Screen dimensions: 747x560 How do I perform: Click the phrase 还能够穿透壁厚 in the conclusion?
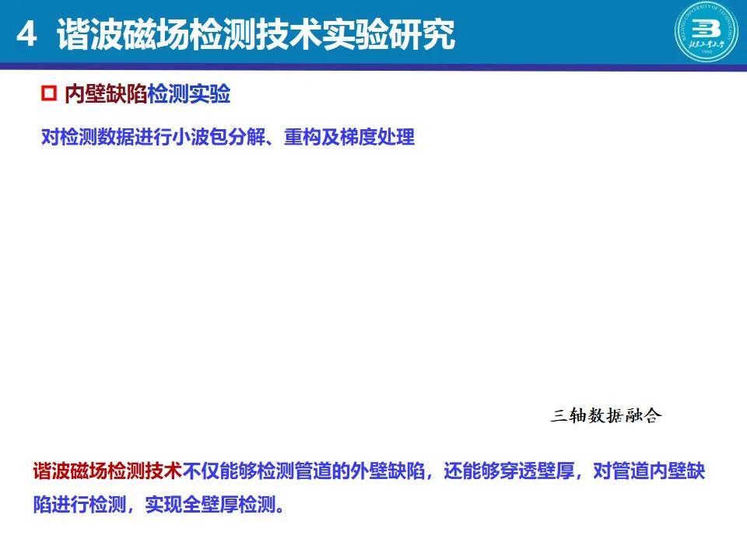[510, 471]
